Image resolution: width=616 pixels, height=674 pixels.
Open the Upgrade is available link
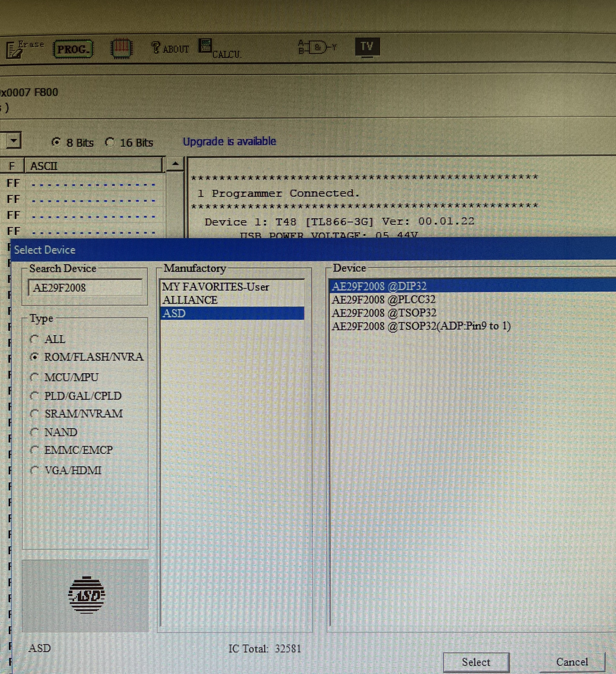[x=229, y=141]
